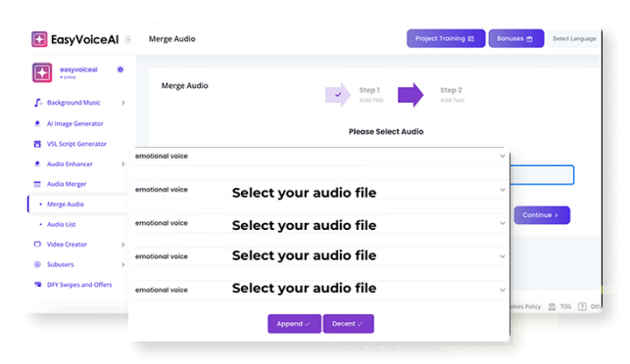Click the Continue button
The height and width of the screenshot is (364, 630).
point(542,215)
